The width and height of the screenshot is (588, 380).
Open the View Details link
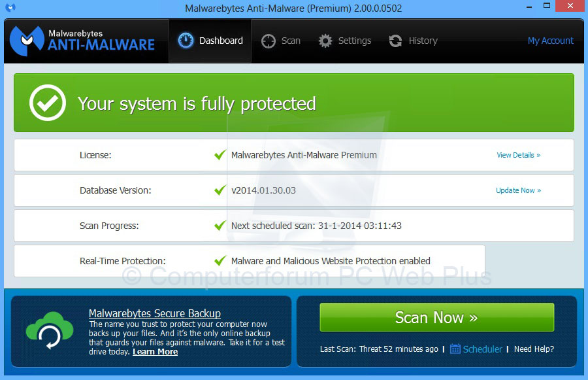pos(518,155)
